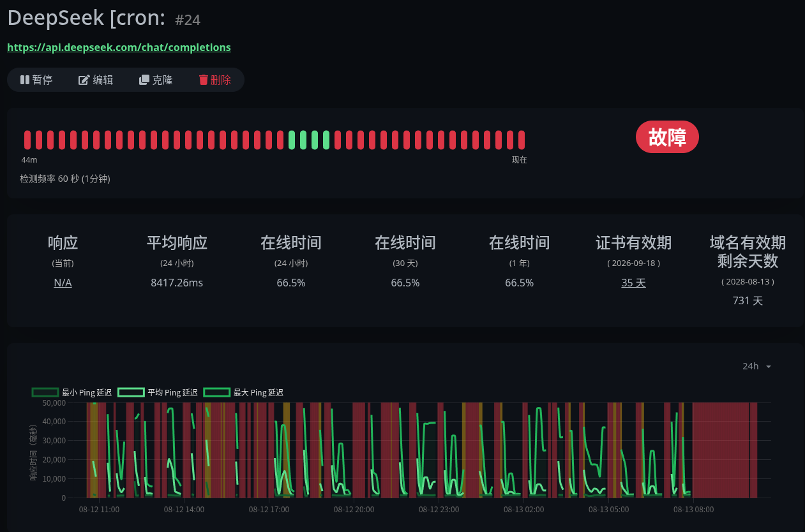This screenshot has width=805, height=532.
Task: Click the last green heartbeat bar
Action: 326,140
